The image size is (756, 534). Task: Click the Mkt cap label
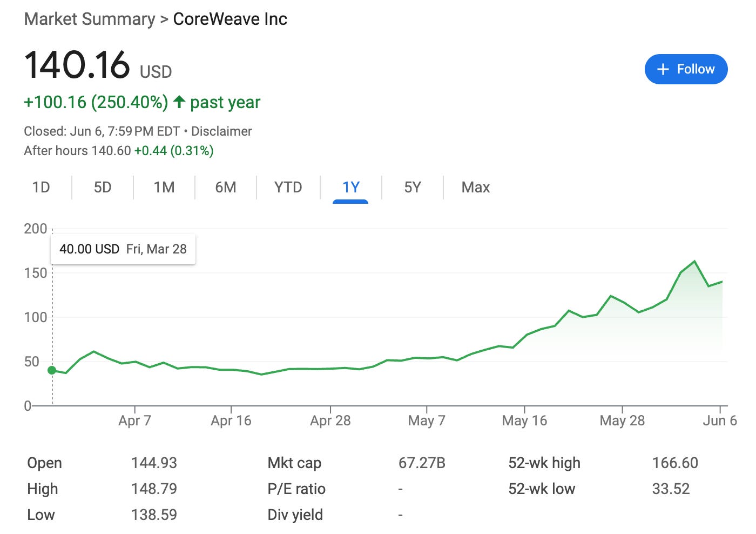294,463
